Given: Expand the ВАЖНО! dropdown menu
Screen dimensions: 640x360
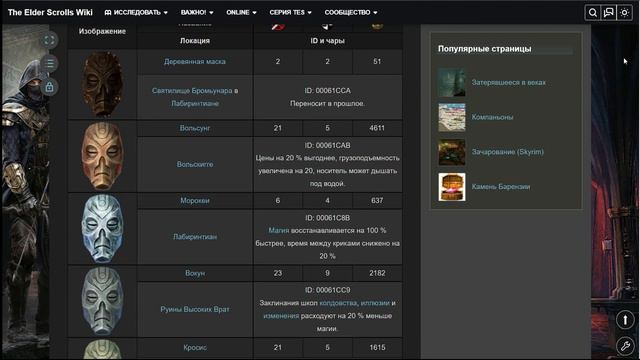Looking at the screenshot, I should (x=197, y=13).
